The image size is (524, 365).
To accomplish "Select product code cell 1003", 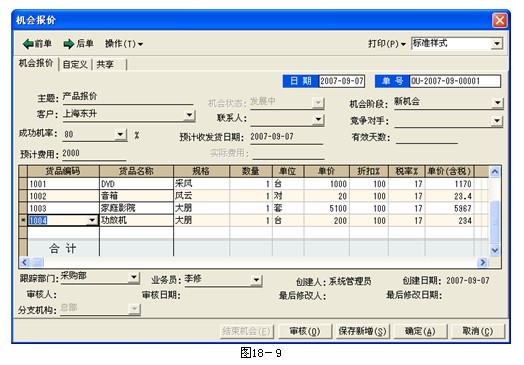I will (63, 208).
